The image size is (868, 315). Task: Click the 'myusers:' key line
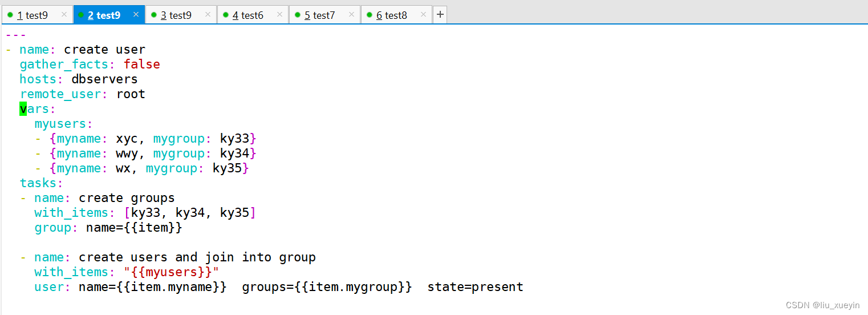64,124
